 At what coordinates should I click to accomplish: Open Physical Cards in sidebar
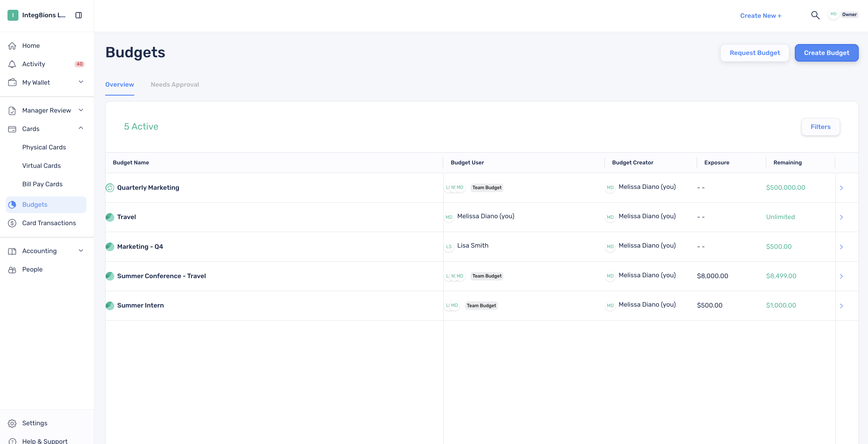[44, 147]
